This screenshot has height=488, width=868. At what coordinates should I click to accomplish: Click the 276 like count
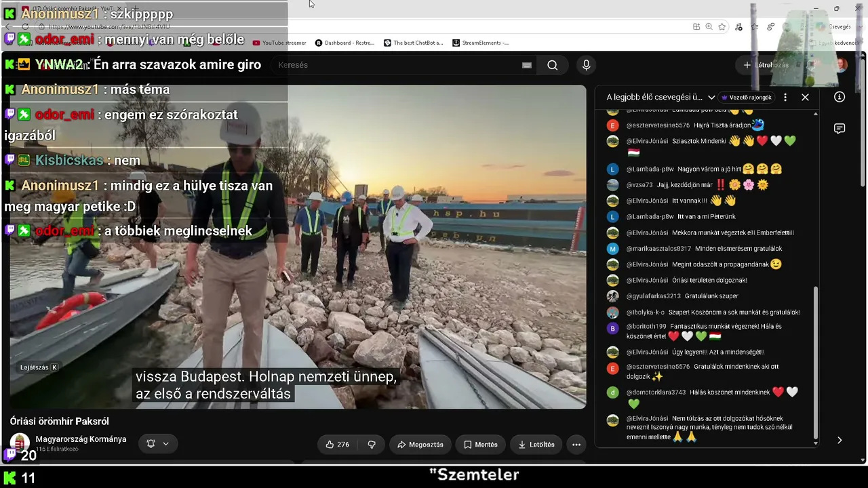343,445
